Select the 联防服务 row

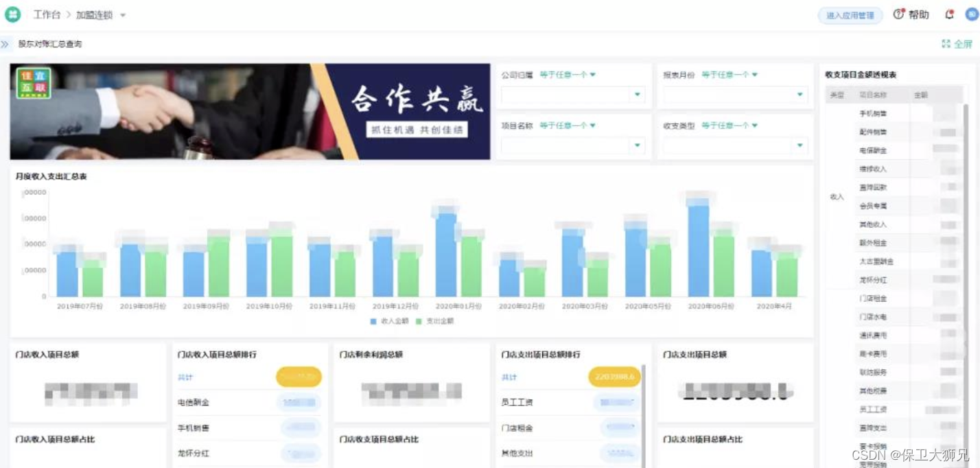(x=910, y=373)
